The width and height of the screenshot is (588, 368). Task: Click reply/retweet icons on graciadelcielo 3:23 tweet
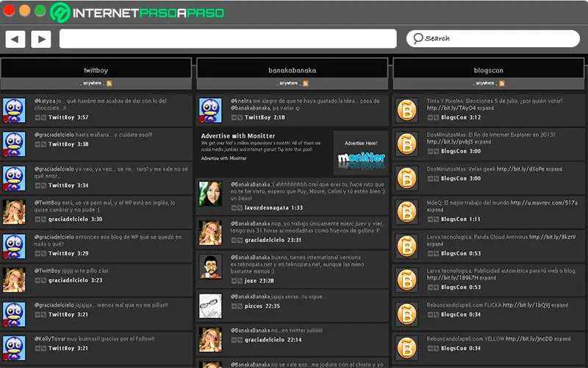40,280
